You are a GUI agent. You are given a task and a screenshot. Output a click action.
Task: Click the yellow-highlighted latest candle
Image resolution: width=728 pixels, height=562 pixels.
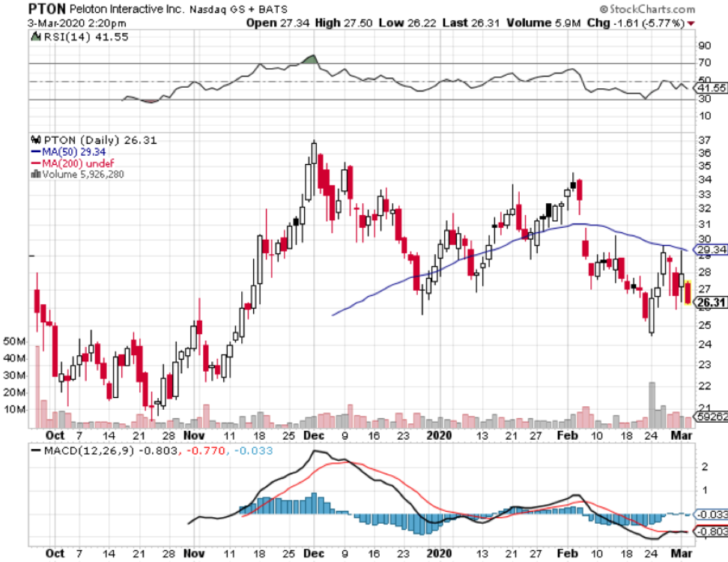pyautogui.click(x=688, y=292)
